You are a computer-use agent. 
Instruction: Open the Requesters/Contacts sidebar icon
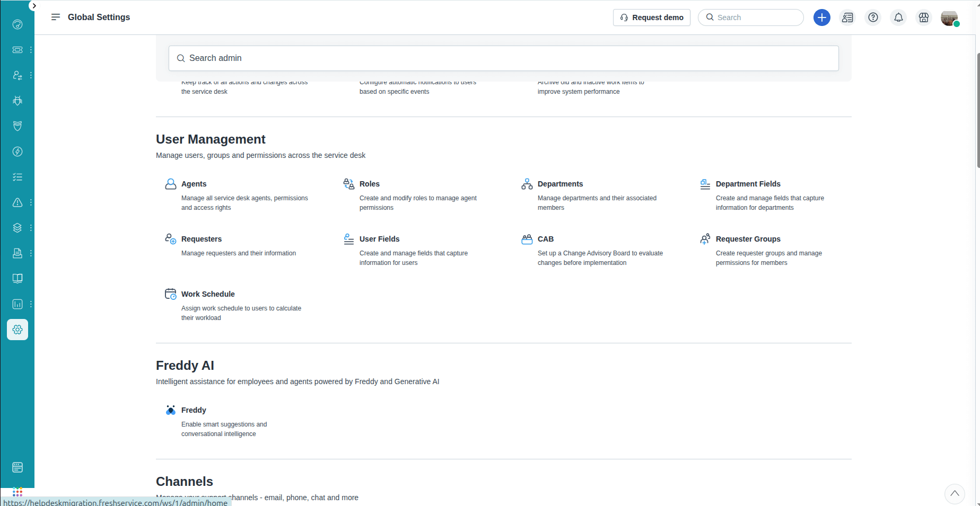coord(17,75)
